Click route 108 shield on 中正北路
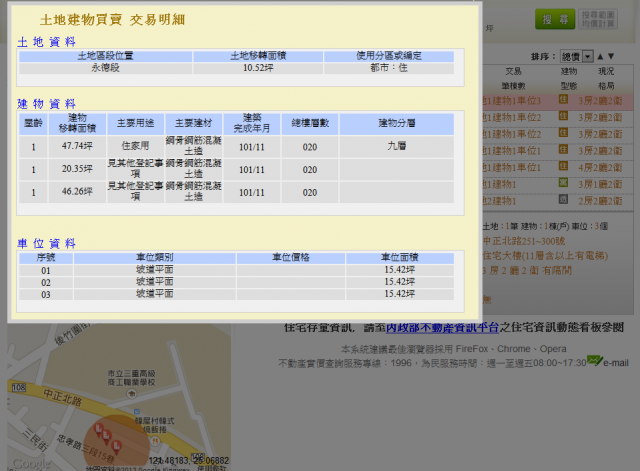Screen dimensions: 640x471 pos(19,387)
